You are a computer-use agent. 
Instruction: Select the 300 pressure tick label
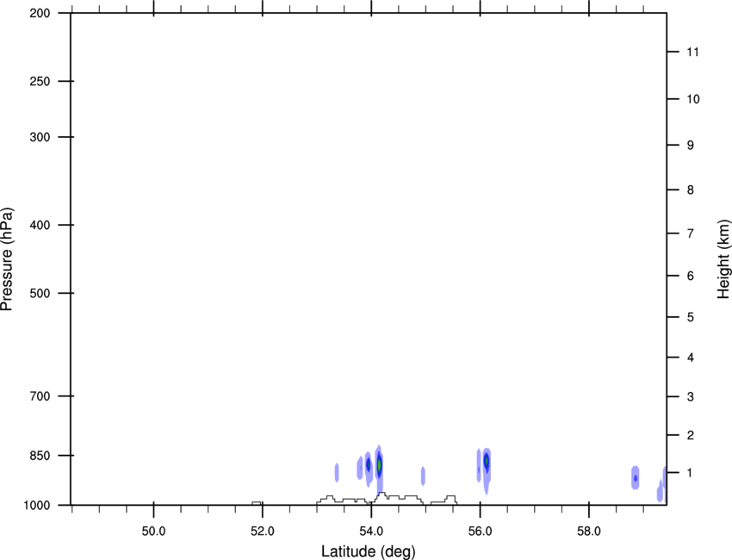pyautogui.click(x=40, y=137)
